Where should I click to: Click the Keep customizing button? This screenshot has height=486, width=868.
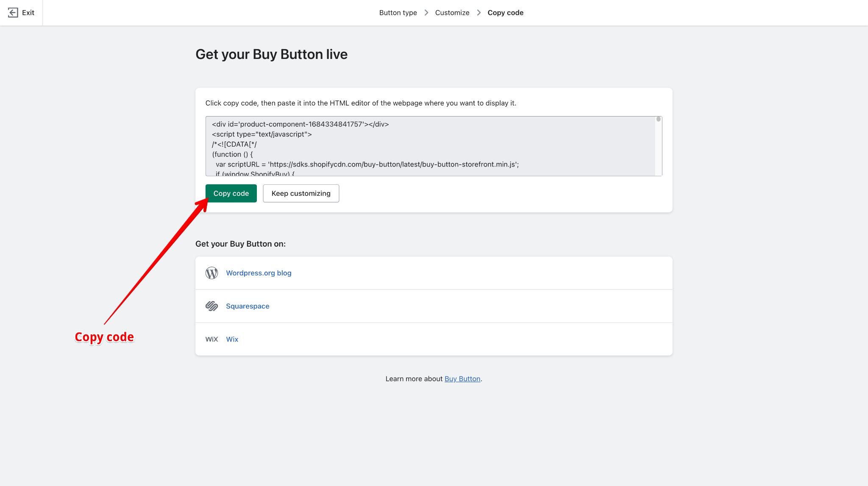pyautogui.click(x=301, y=193)
